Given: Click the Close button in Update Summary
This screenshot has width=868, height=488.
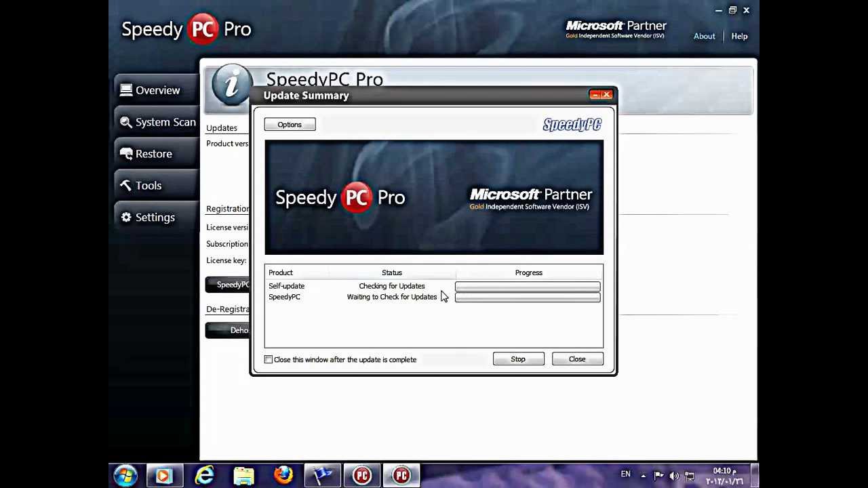Looking at the screenshot, I should point(577,359).
